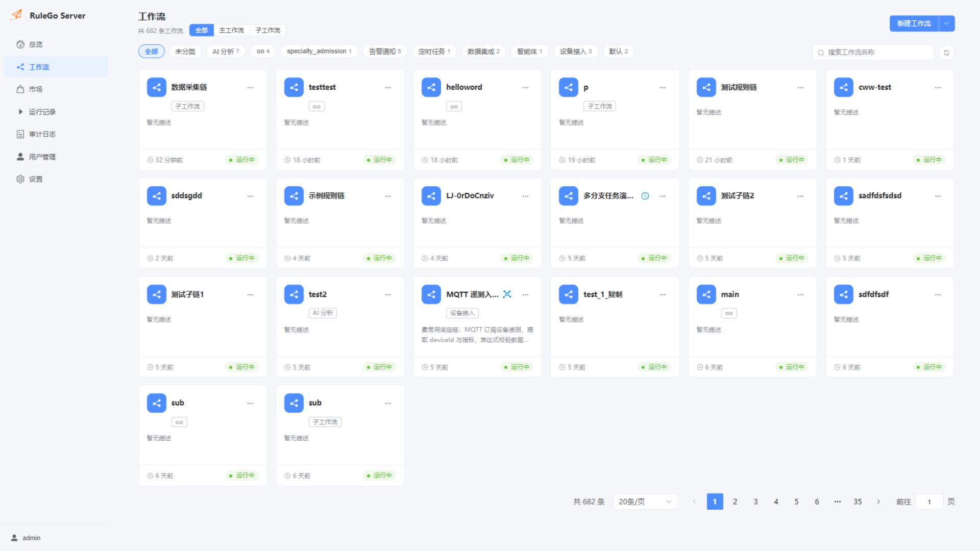Screen dimensions: 980x551
Task: Filter by specialty_admission category
Action: (x=319, y=52)
